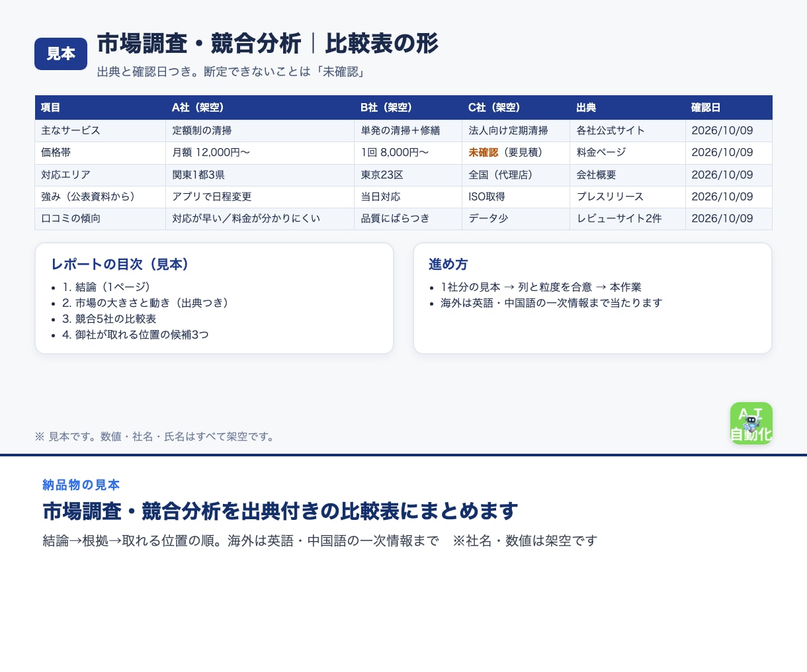807x672 pixels.
Task: Click the footnote ※ 見本です。数値・社名・氏名はすべて架空です。
Action: pos(155,437)
